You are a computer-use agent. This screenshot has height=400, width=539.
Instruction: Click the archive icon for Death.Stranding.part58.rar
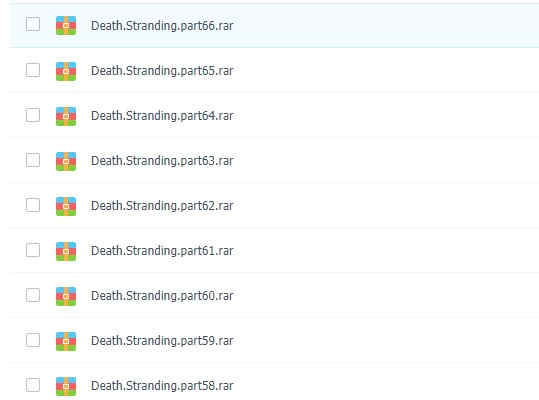tap(66, 386)
